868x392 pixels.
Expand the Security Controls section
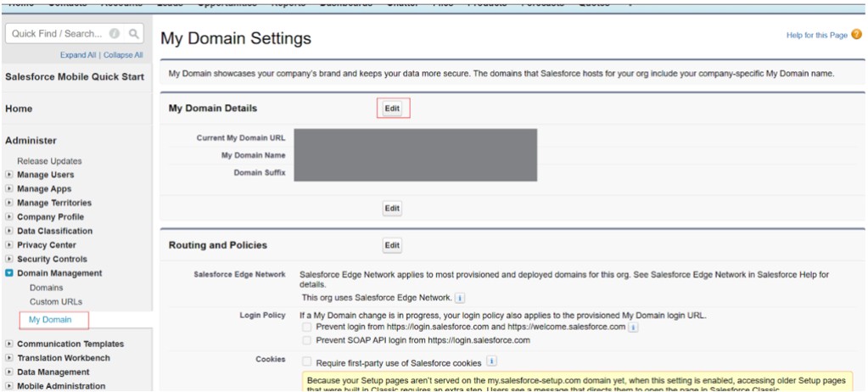(9, 259)
